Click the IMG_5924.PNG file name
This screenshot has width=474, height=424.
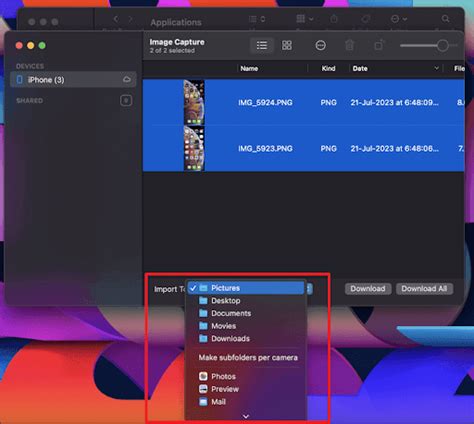click(x=265, y=102)
